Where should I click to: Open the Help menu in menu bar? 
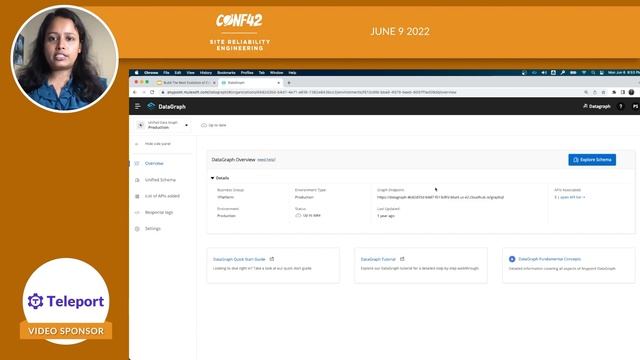(292, 73)
